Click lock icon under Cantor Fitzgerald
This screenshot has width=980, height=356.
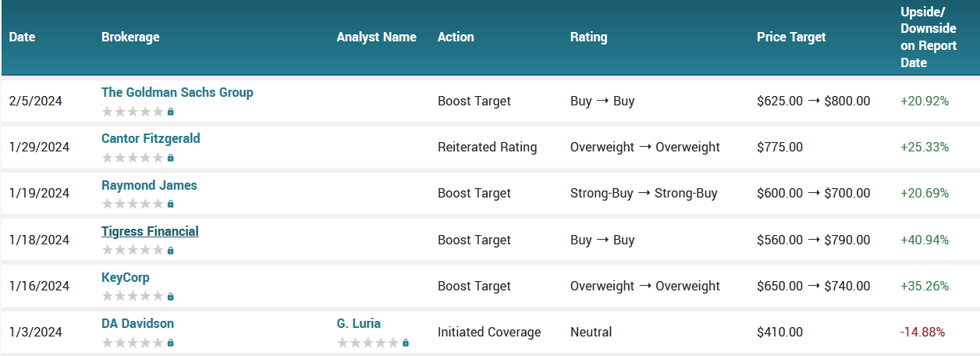coord(171,158)
